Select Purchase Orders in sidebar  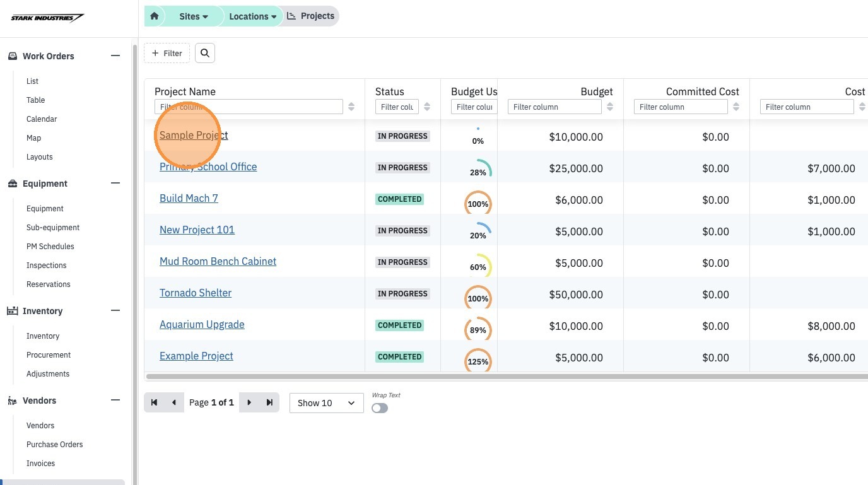click(x=55, y=445)
